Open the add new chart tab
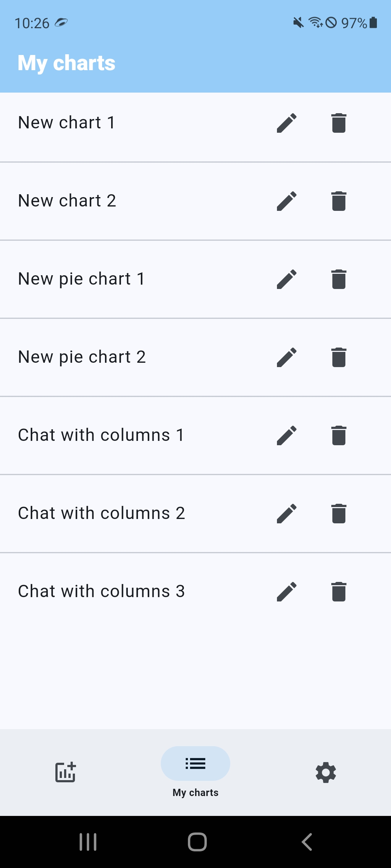Image resolution: width=391 pixels, height=868 pixels. [x=65, y=772]
